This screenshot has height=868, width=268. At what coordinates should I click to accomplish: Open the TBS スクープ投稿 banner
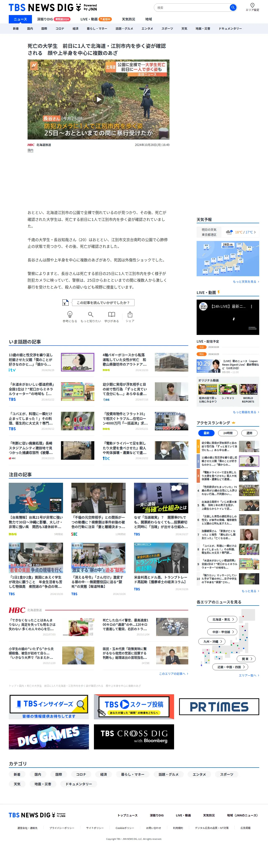click(x=134, y=706)
